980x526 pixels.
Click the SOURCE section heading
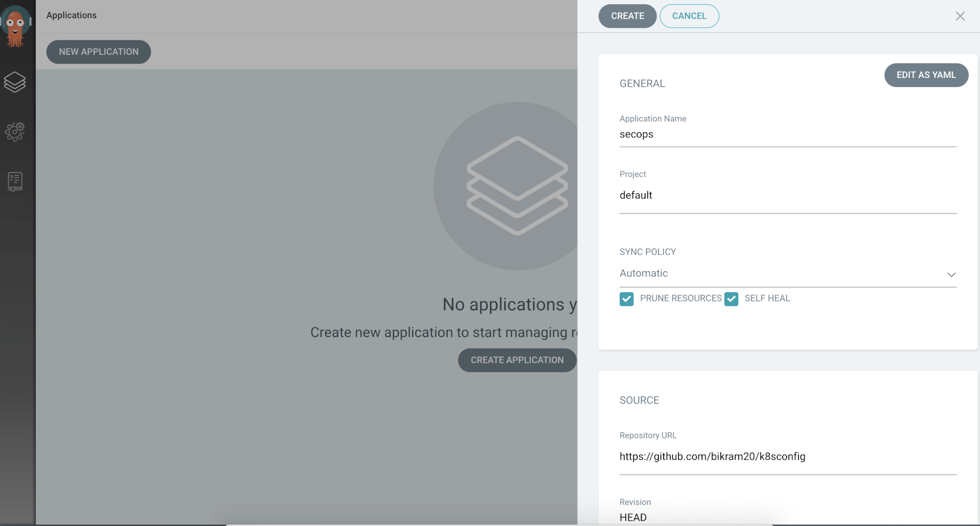[639, 400]
